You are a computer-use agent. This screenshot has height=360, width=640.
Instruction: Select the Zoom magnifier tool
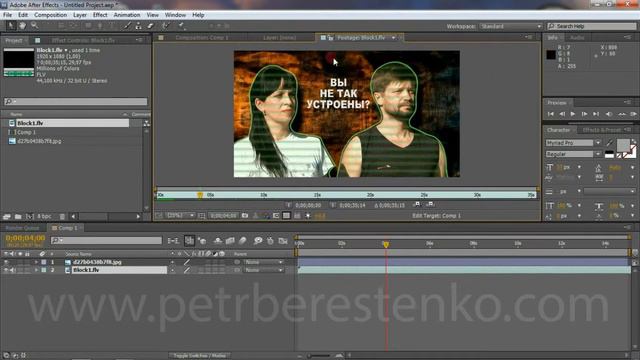(34, 26)
